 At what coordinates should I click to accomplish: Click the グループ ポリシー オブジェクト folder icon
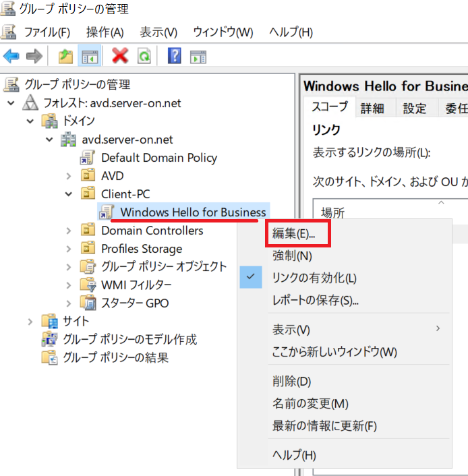click(x=88, y=266)
